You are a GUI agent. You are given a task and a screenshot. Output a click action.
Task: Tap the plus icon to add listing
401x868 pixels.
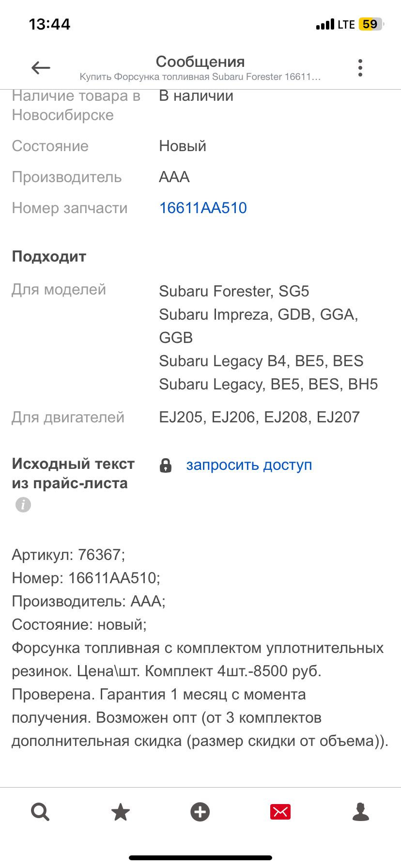coord(200,812)
